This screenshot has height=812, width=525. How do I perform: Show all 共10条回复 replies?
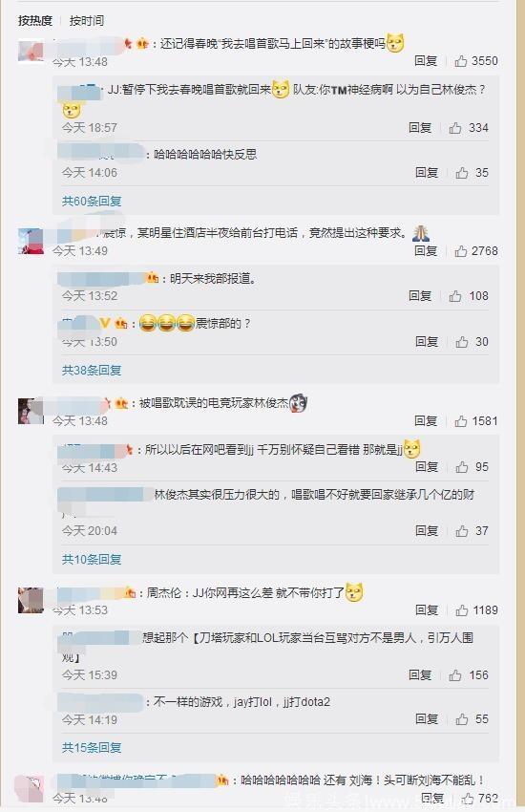(92, 559)
